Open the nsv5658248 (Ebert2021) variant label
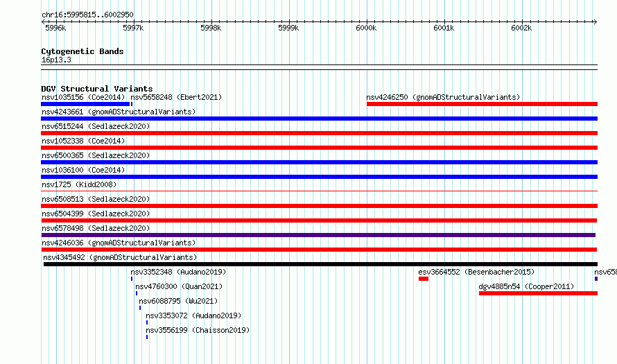 point(176,97)
